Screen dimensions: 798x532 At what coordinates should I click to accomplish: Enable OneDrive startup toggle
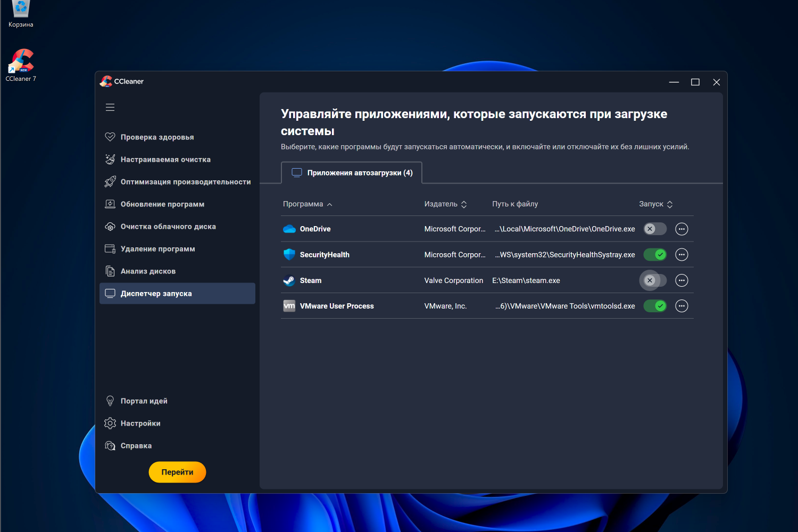pos(655,229)
